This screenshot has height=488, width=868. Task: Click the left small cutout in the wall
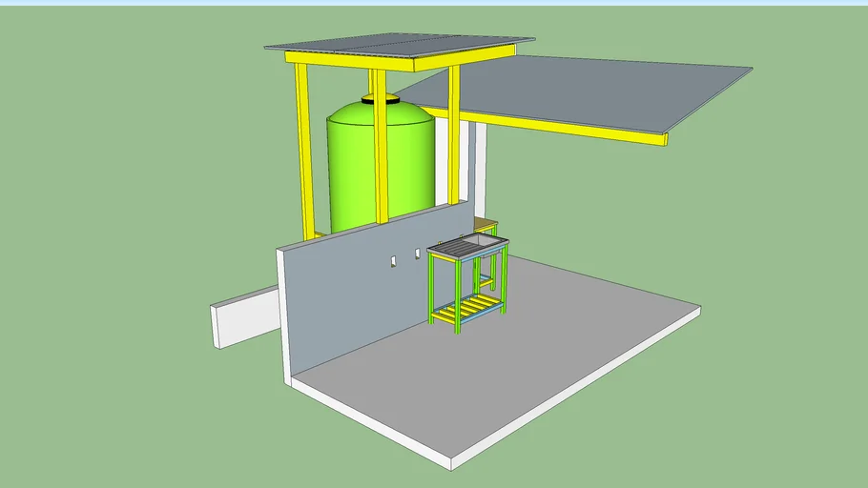[x=394, y=260]
